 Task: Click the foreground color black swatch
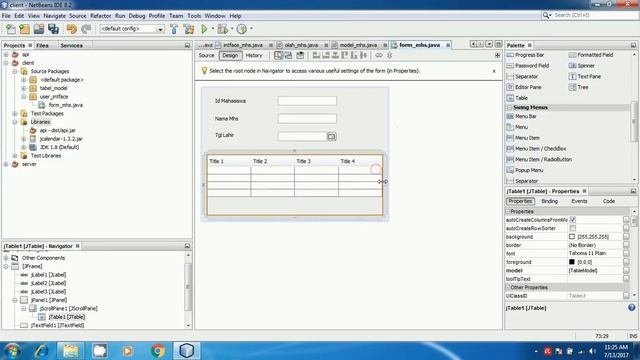coord(572,262)
